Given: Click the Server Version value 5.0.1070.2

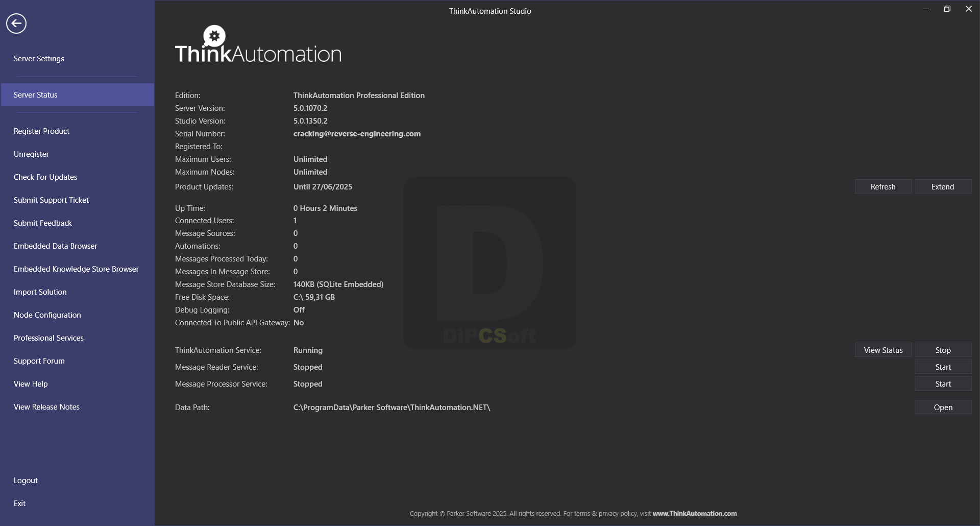Looking at the screenshot, I should [310, 108].
